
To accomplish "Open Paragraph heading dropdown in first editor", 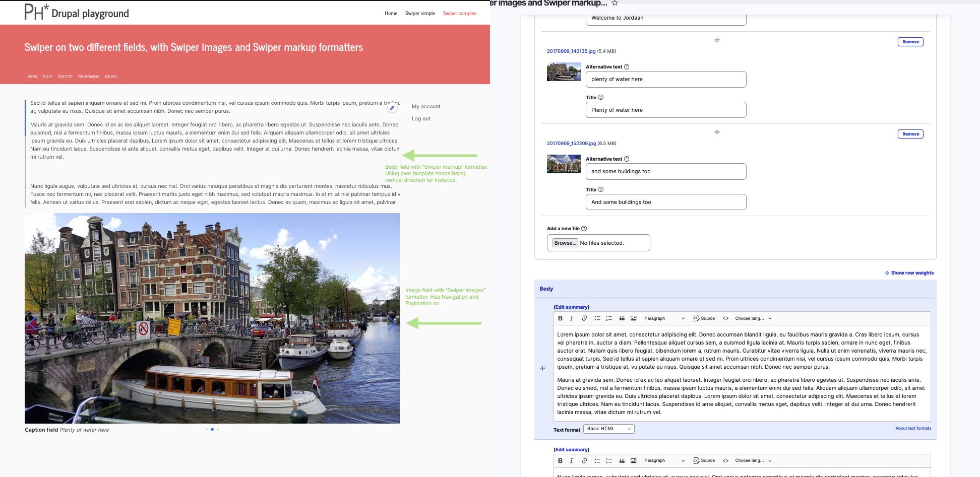I will coord(664,318).
